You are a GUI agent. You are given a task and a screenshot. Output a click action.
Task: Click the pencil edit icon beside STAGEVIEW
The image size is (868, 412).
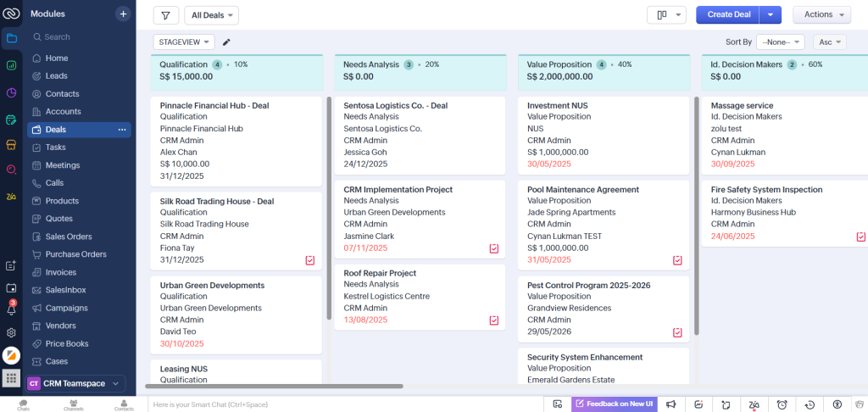[x=226, y=42]
